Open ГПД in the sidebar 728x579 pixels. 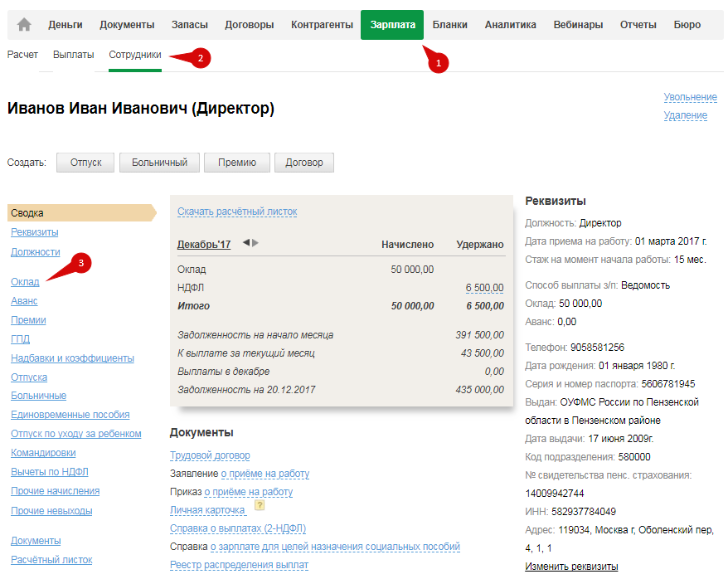21,339
